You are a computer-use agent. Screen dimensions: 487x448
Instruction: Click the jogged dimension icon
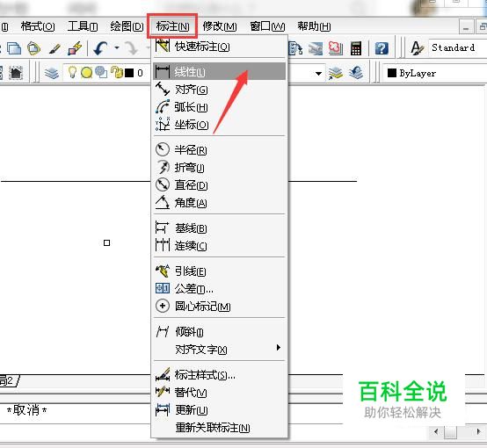163,167
